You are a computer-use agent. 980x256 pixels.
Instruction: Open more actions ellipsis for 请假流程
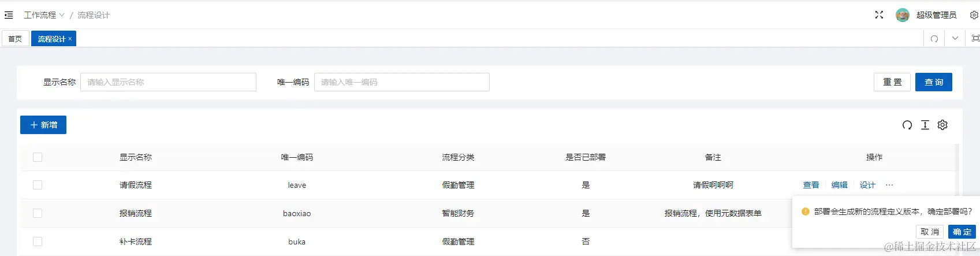[x=889, y=185]
